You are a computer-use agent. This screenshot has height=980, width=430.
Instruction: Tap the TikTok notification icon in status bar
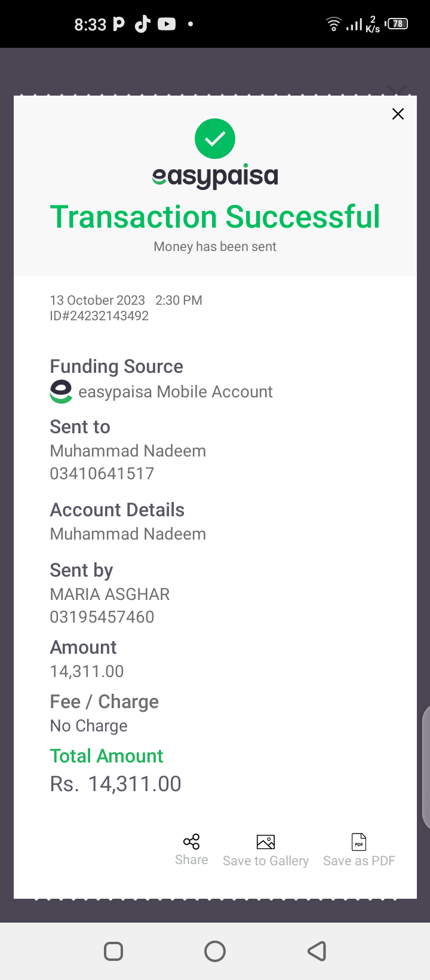pos(142,24)
